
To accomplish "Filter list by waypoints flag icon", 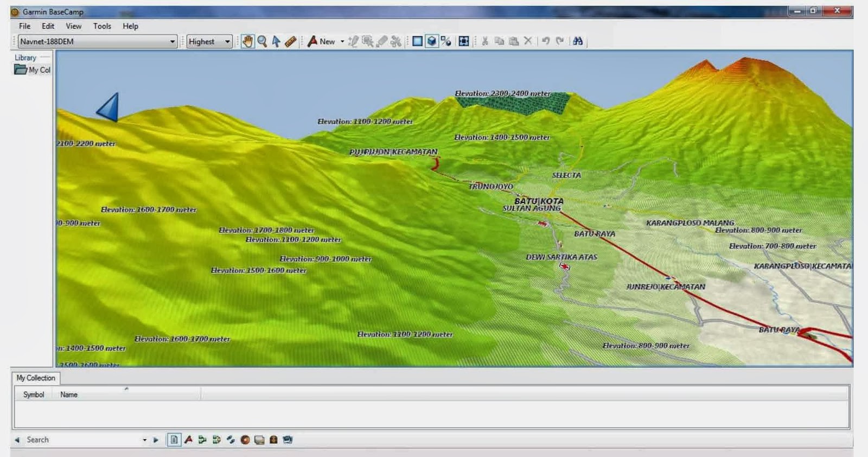I will coord(188,440).
